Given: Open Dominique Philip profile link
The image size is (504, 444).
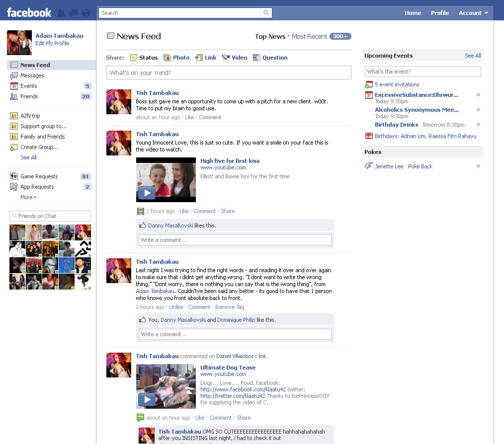Looking at the screenshot, I should pos(236,320).
